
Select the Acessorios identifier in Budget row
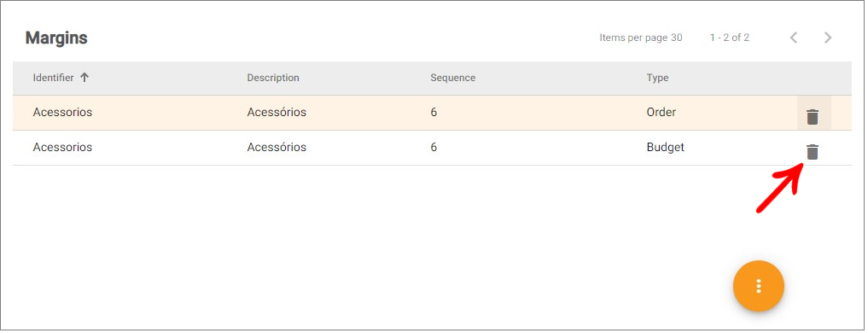62,148
